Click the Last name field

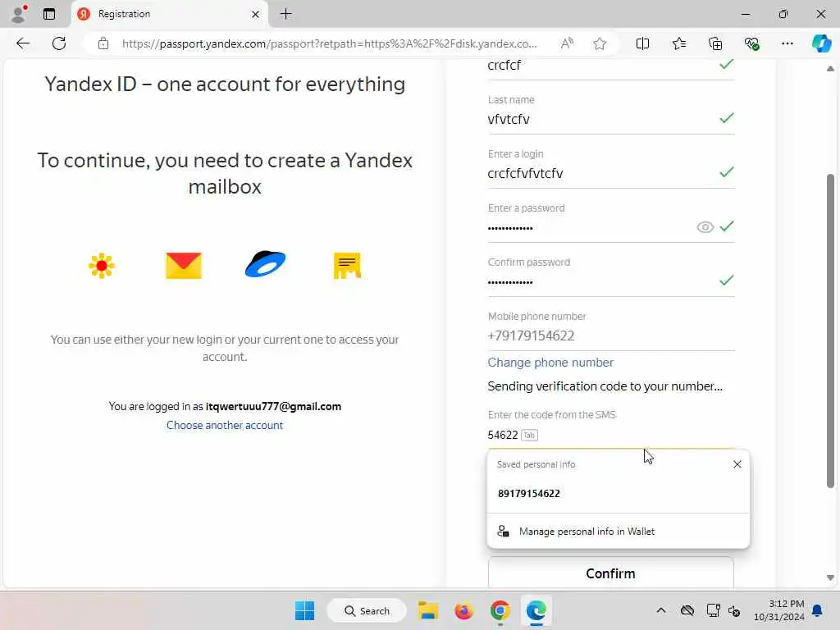tap(610, 120)
